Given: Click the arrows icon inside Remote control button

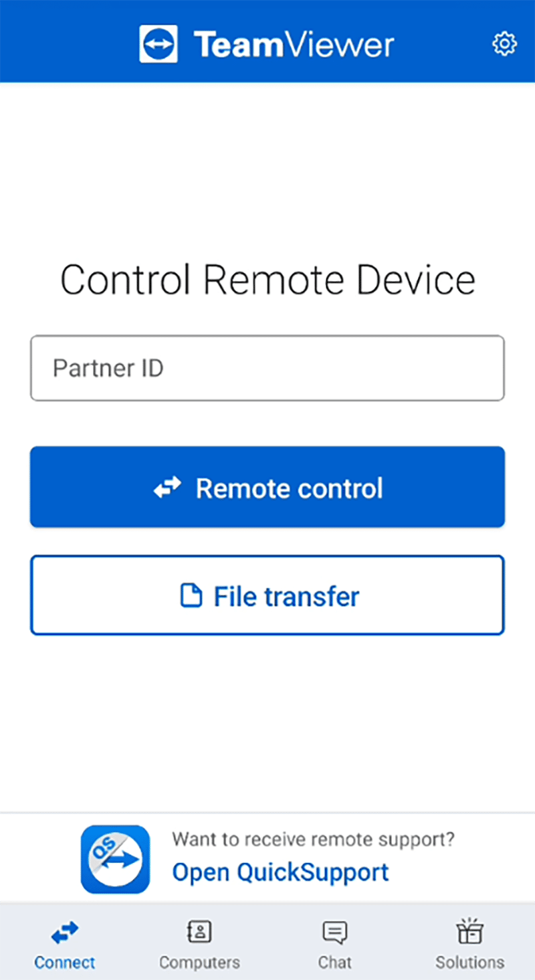Looking at the screenshot, I should [x=167, y=488].
